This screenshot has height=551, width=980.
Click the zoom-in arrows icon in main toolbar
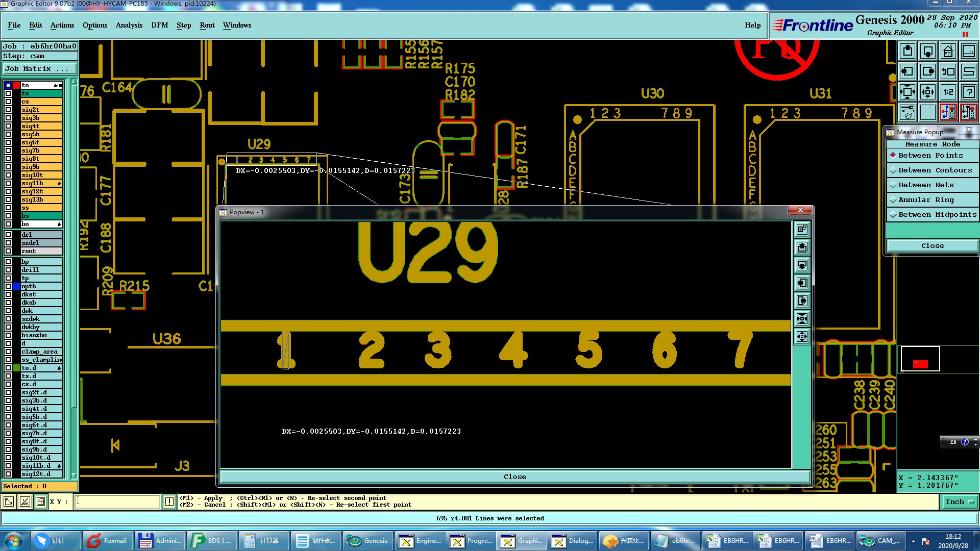[x=907, y=92]
